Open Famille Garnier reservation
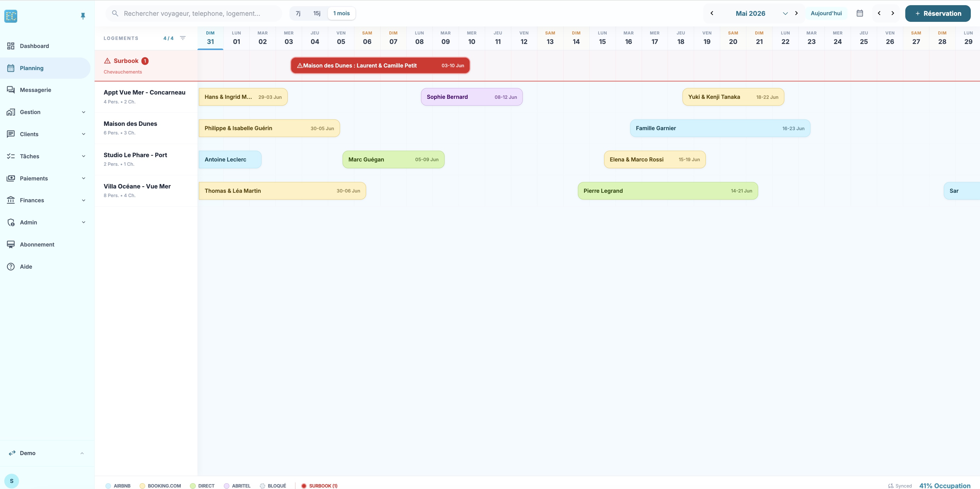980x489 pixels. (720, 128)
